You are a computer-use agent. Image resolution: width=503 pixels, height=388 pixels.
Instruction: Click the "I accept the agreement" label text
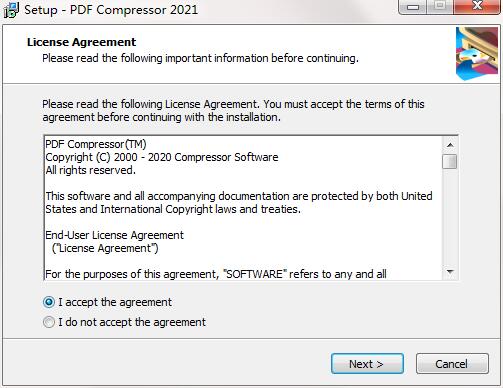pos(115,302)
